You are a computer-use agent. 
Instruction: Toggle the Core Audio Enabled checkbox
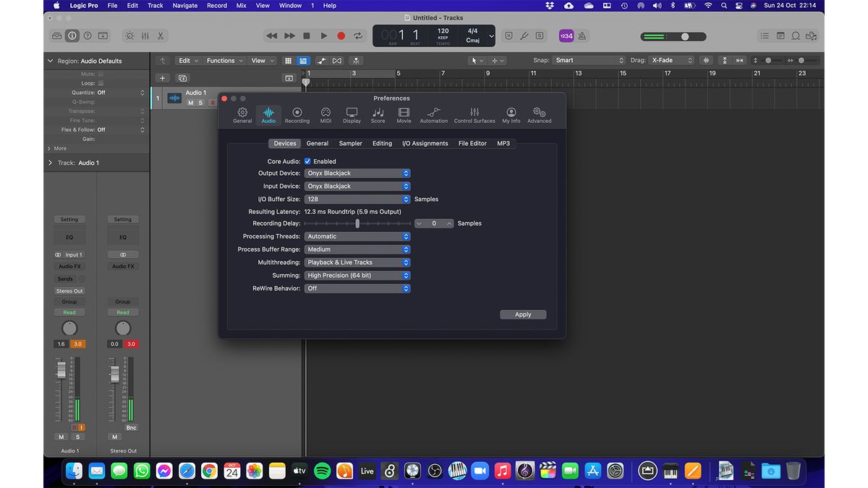pos(307,161)
